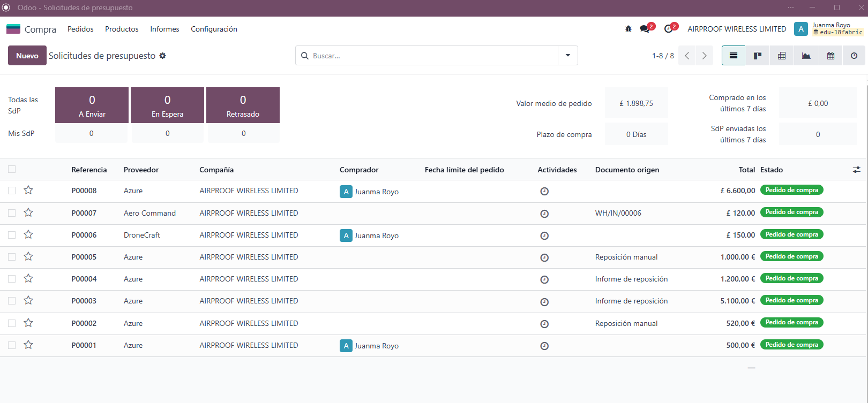This screenshot has width=868, height=403.
Task: Open purchase order P00002
Action: click(x=84, y=323)
